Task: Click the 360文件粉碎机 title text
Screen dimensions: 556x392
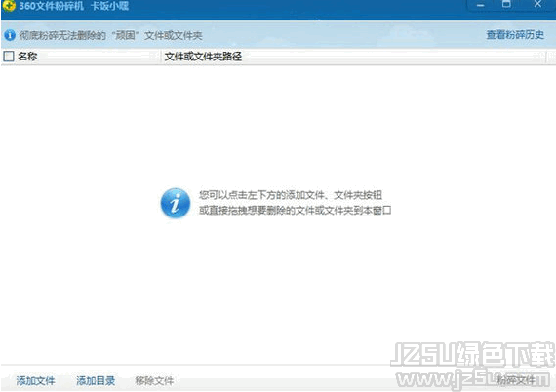Action: pos(52,6)
